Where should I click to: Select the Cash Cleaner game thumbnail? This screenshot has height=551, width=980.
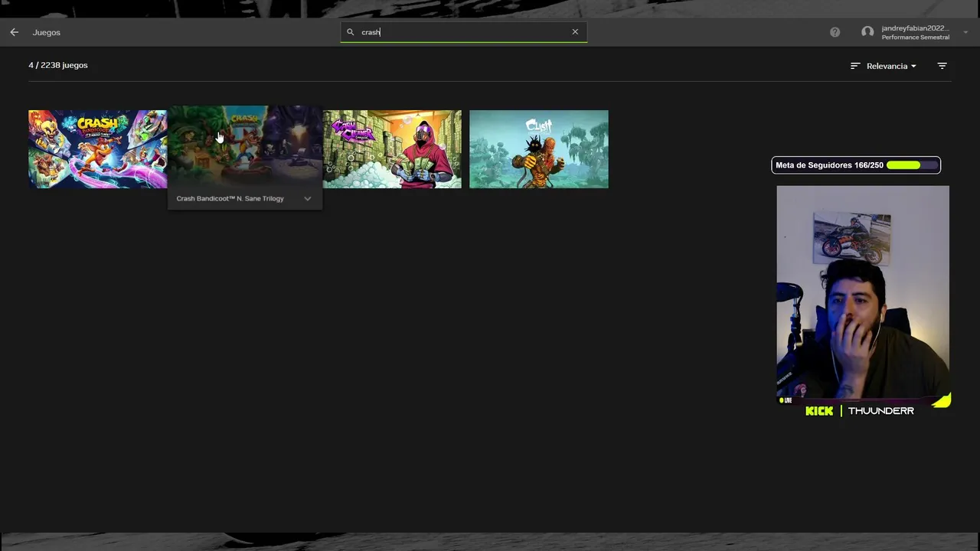(x=392, y=149)
